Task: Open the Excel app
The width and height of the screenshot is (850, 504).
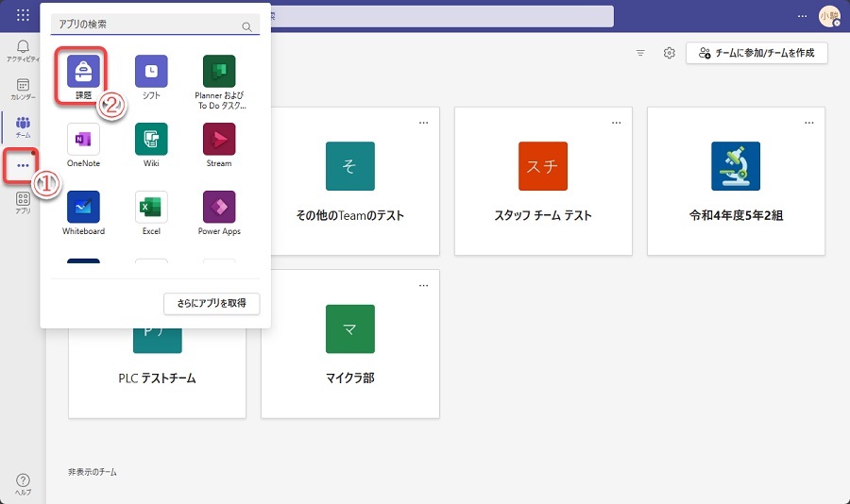Action: pos(151,212)
